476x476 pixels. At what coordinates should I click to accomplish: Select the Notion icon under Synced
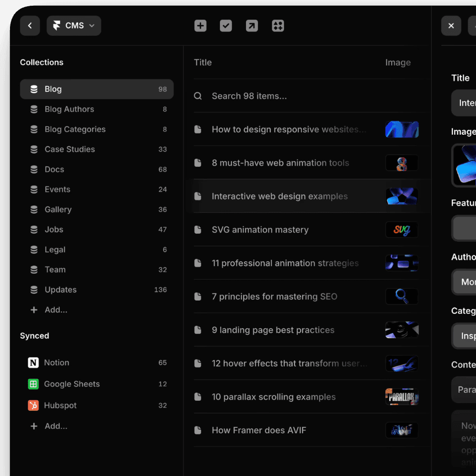point(33,362)
